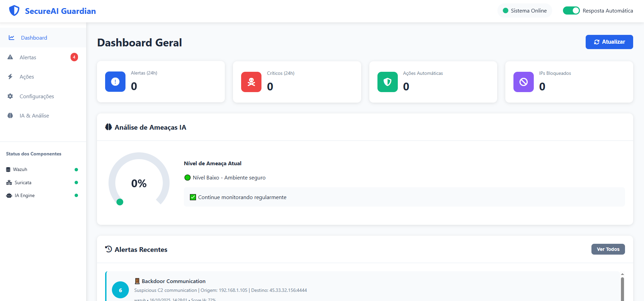The height and width of the screenshot is (301, 644).
Task: Click the brain icon beside Análise de Ameaças IA
Action: tap(109, 127)
